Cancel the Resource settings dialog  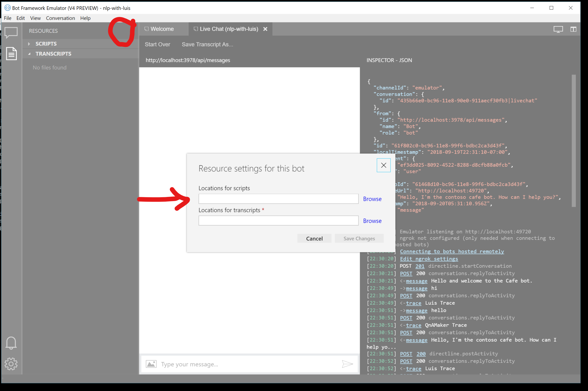pyautogui.click(x=314, y=238)
